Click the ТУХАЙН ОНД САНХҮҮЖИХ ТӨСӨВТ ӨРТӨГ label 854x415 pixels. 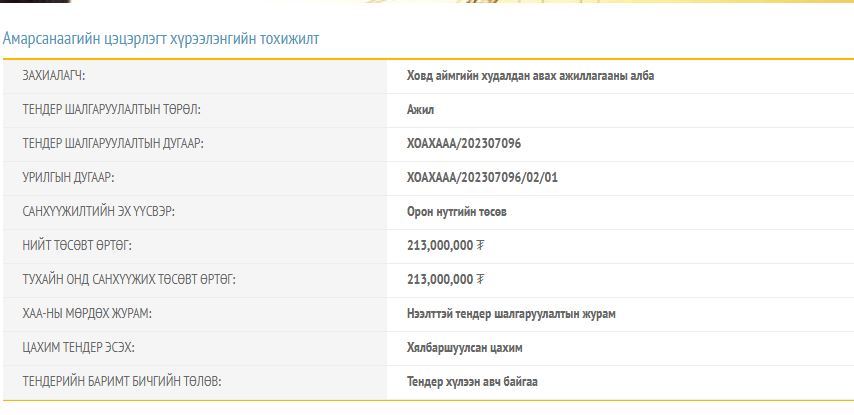[x=129, y=279]
